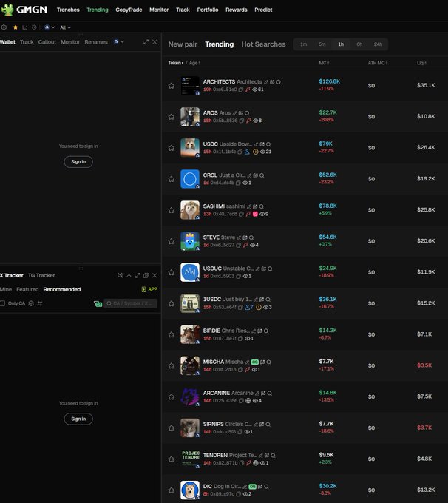Star the SASHIMI token row
This screenshot has width=448, height=503.
click(x=172, y=210)
